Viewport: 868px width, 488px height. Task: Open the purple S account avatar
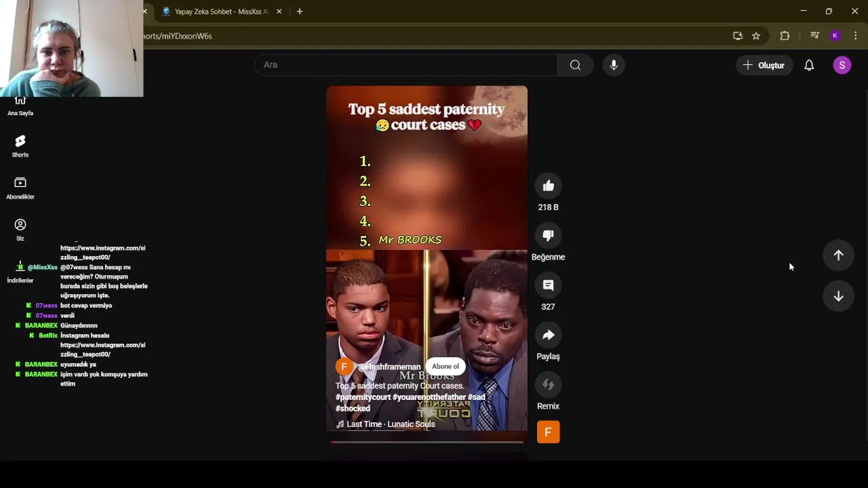pyautogui.click(x=842, y=65)
